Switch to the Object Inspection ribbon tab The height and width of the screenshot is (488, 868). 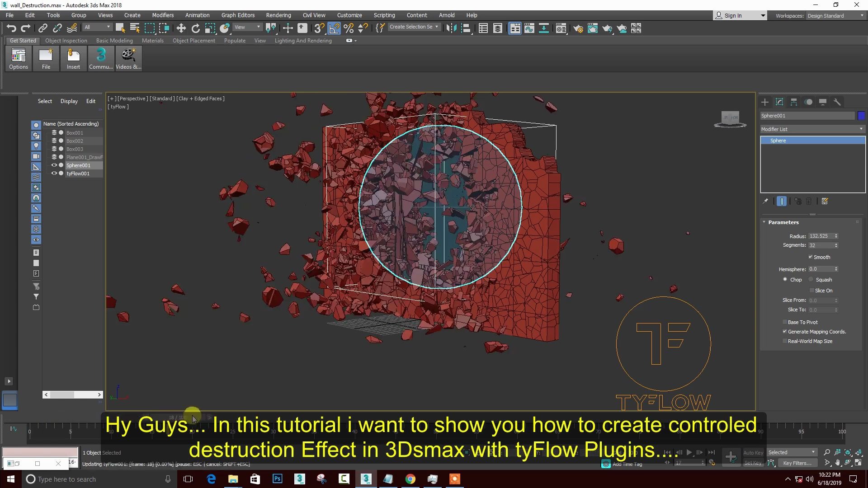click(66, 41)
